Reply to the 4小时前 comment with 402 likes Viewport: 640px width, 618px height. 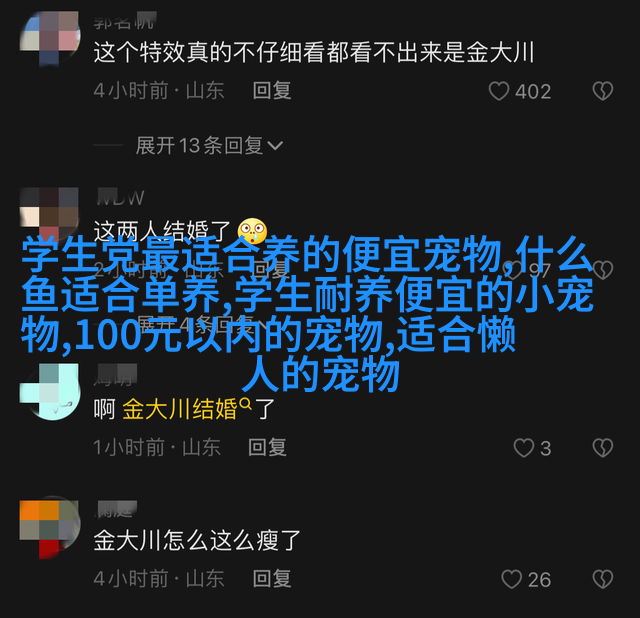pyautogui.click(x=271, y=91)
